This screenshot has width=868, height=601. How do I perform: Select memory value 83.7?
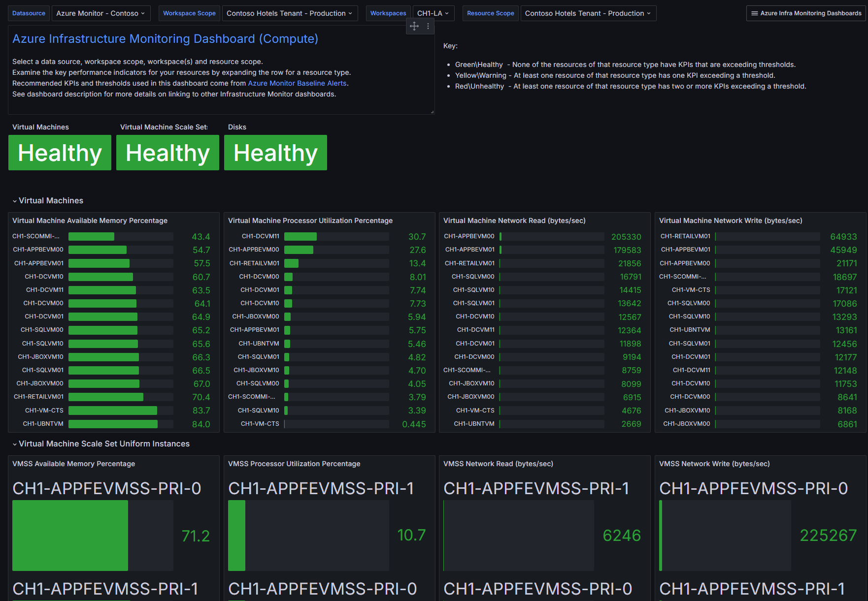tap(201, 411)
